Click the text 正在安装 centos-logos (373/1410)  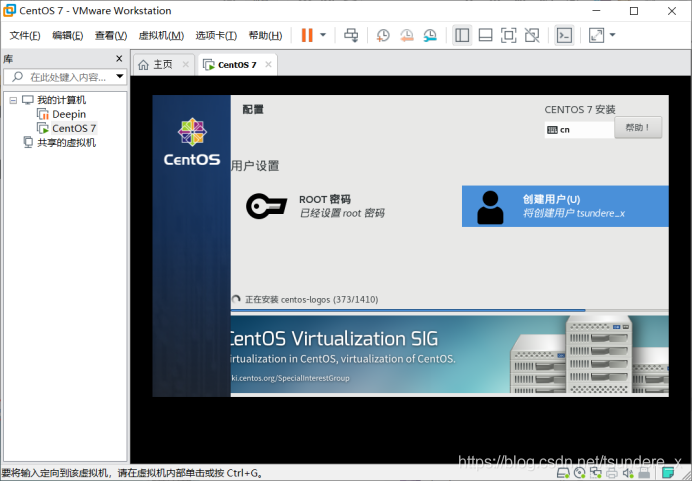[312, 300]
